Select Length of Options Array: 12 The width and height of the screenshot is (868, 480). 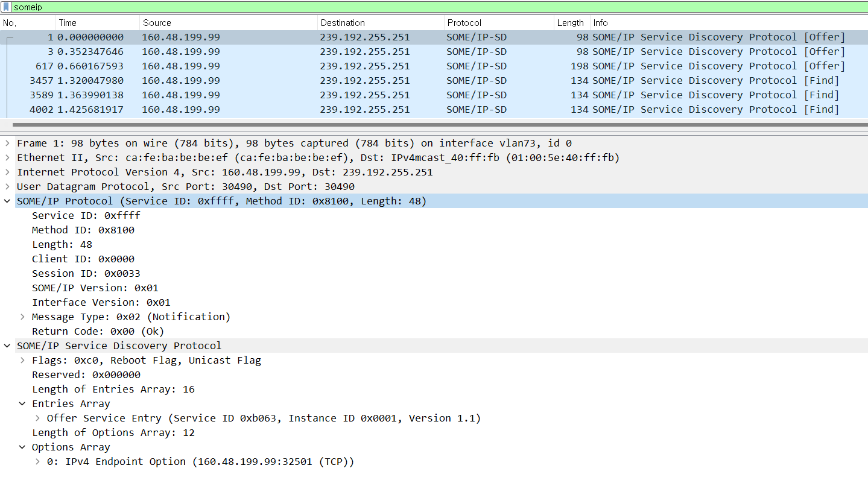pos(113,433)
